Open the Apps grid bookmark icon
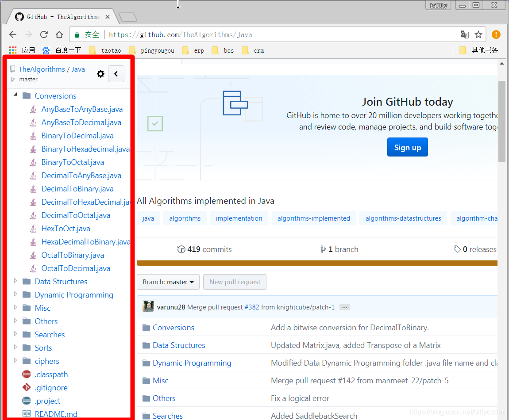 click(13, 50)
